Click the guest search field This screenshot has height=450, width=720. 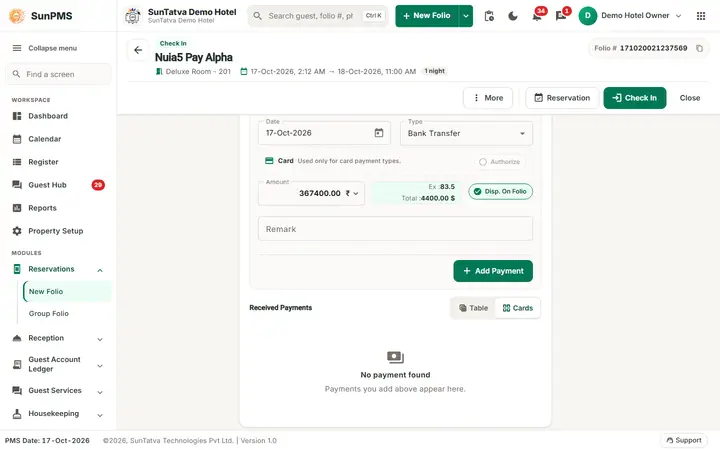click(318, 16)
